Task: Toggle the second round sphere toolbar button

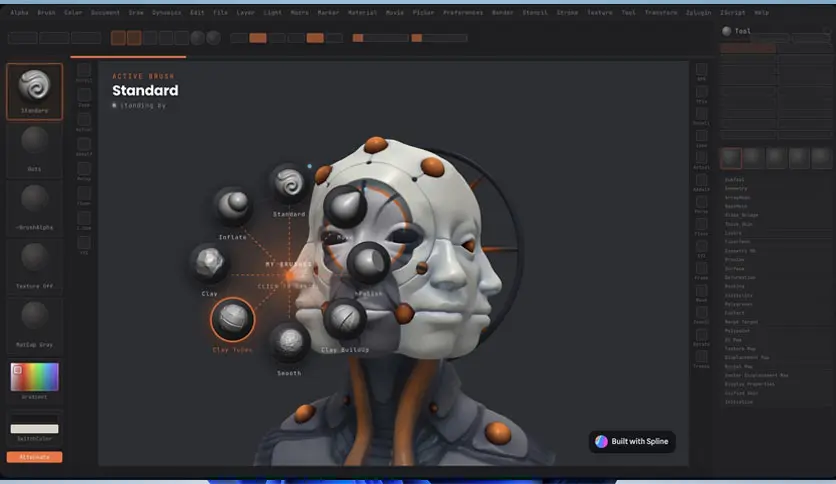Action: [213, 38]
